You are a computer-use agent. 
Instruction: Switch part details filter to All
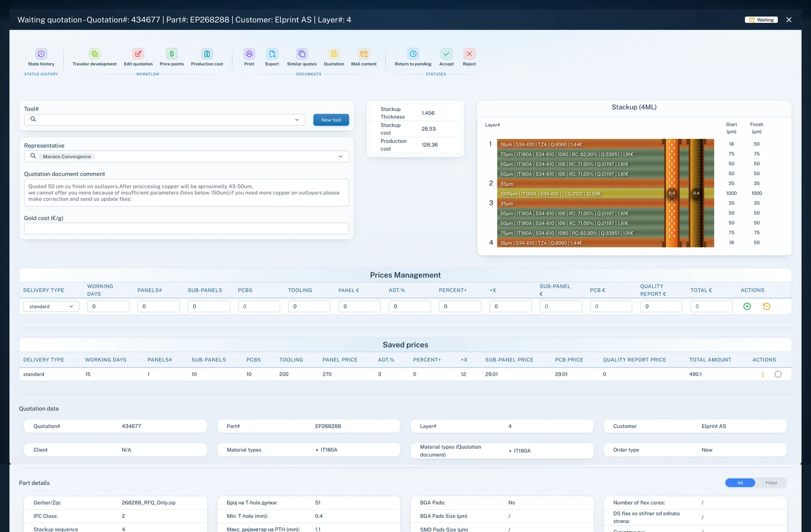click(740, 483)
